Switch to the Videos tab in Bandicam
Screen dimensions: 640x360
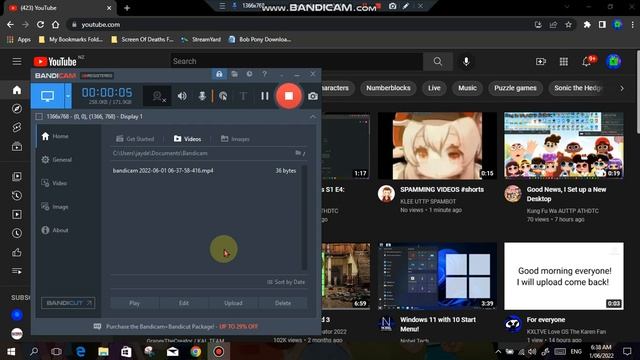click(x=187, y=139)
